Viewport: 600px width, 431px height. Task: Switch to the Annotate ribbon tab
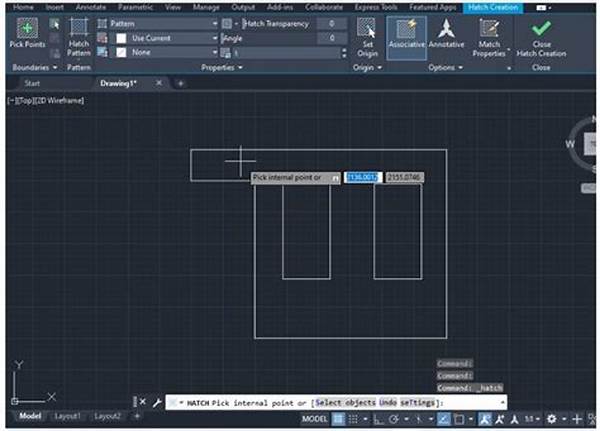pos(91,7)
